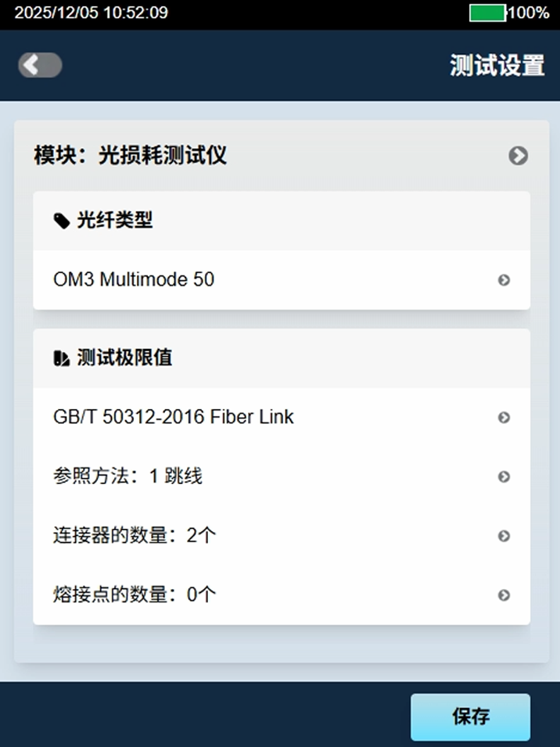
Task: Click the 测试设置 page title
Action: [497, 66]
